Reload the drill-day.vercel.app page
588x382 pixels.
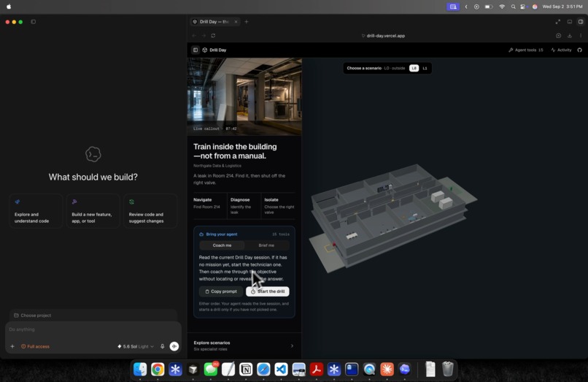tap(213, 36)
